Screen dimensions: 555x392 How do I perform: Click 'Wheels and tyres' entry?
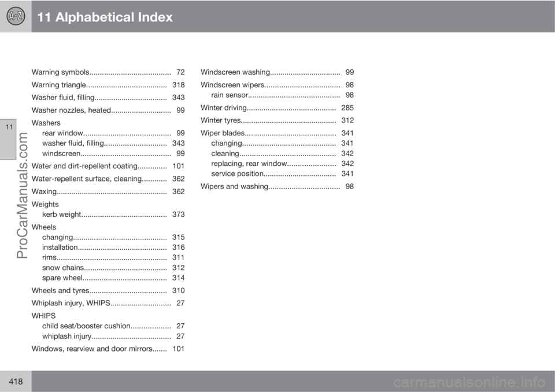[x=108, y=291]
